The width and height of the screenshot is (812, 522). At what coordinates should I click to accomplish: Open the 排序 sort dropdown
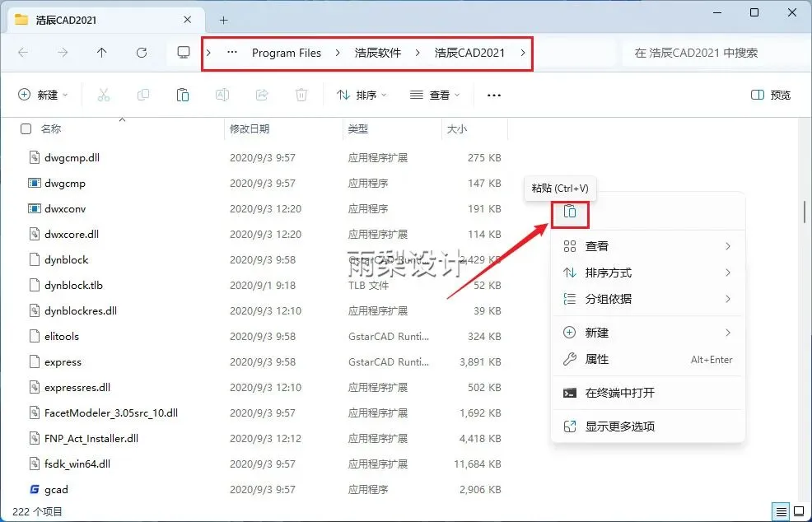tap(362, 95)
